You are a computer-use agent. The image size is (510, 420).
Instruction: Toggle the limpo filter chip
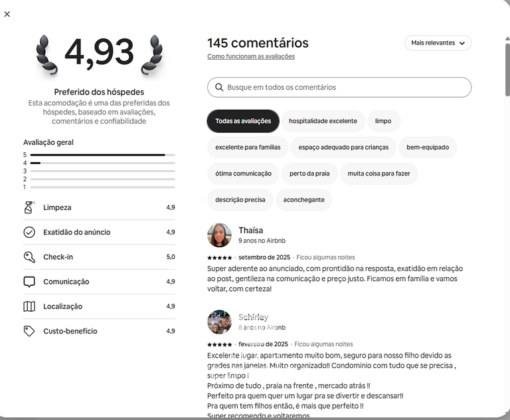coord(383,121)
